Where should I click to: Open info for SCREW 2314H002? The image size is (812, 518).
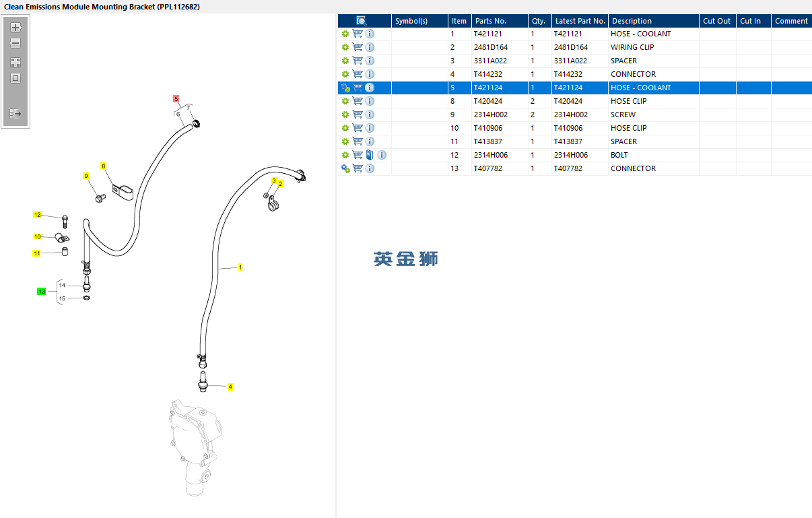(x=370, y=115)
